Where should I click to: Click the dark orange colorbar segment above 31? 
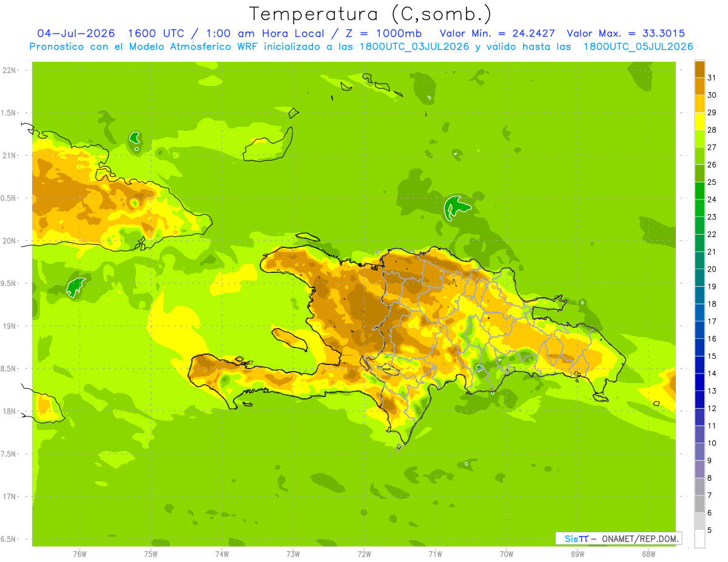tap(699, 69)
